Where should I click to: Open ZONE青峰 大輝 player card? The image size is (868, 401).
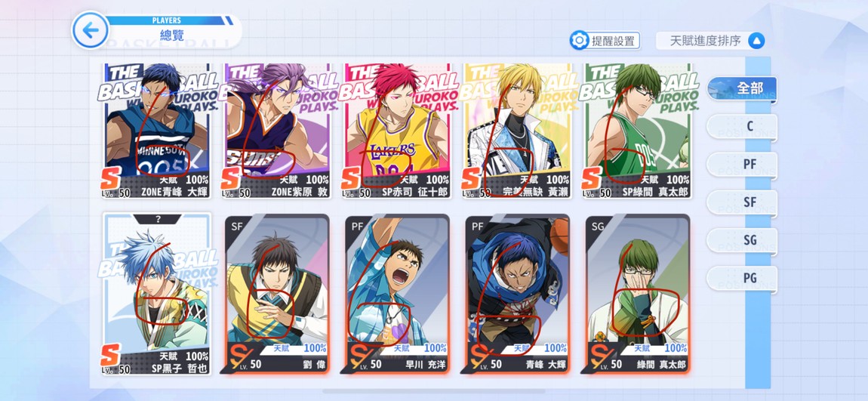pyautogui.click(x=156, y=131)
